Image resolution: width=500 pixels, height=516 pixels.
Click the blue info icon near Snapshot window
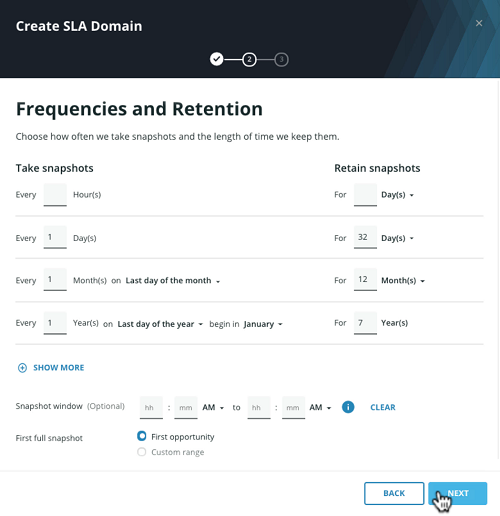pos(348,407)
